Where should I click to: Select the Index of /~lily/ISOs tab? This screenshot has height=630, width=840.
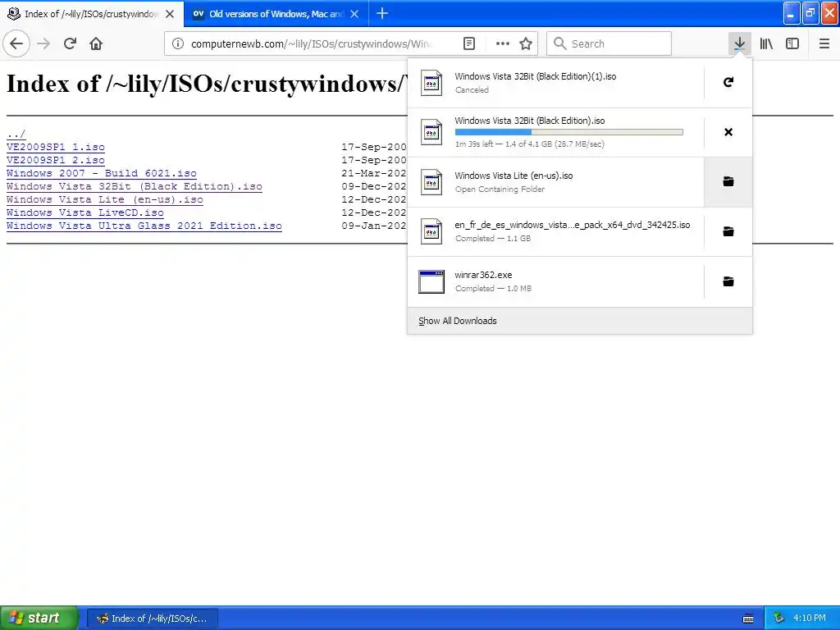tap(92, 14)
